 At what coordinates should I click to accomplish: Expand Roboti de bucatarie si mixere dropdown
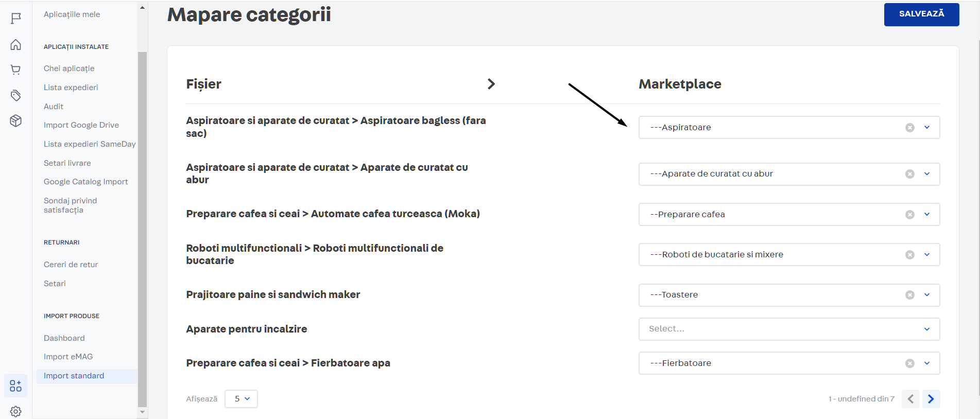coord(926,255)
